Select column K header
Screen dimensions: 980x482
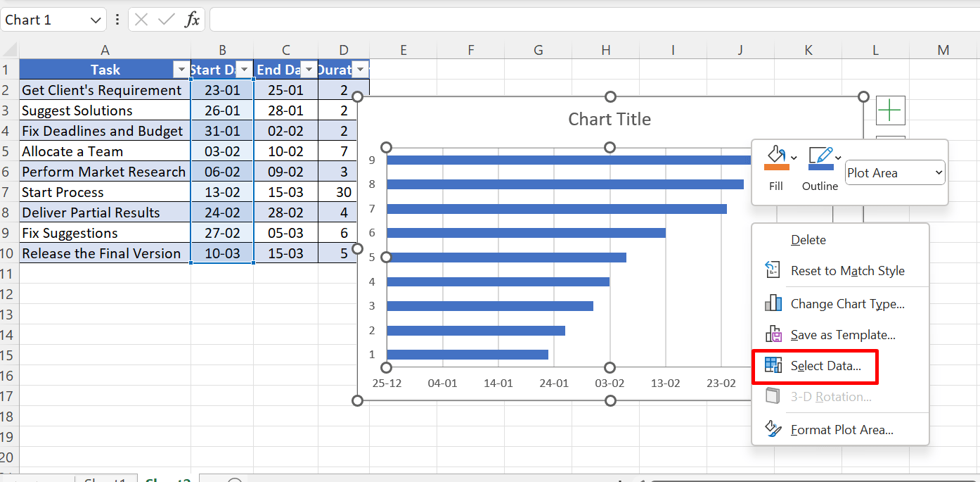(808, 50)
